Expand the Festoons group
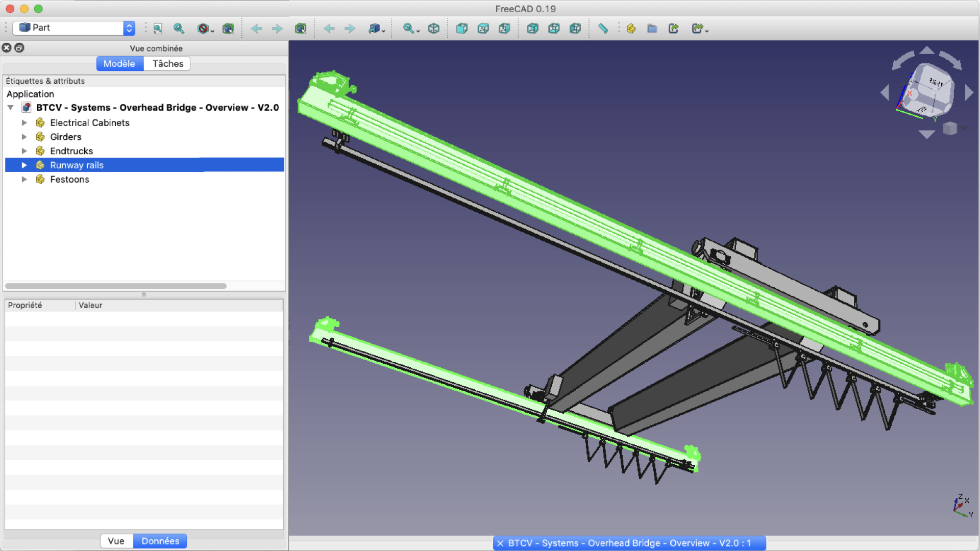The width and height of the screenshot is (980, 551). [24, 180]
